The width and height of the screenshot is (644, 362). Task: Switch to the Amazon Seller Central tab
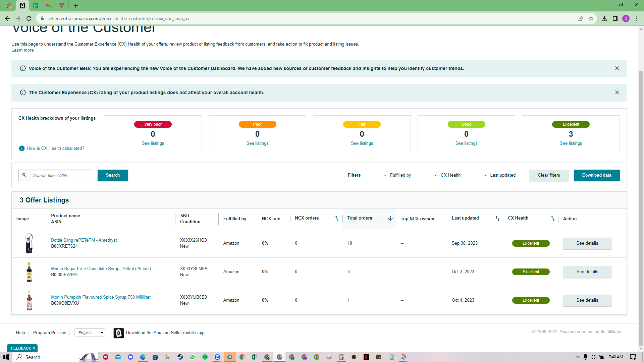point(22,6)
